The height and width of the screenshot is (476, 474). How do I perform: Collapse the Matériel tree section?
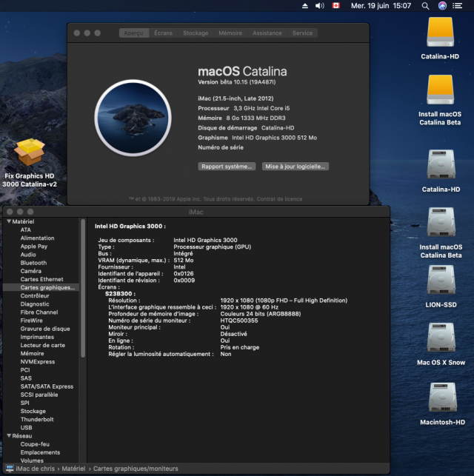[x=9, y=221]
